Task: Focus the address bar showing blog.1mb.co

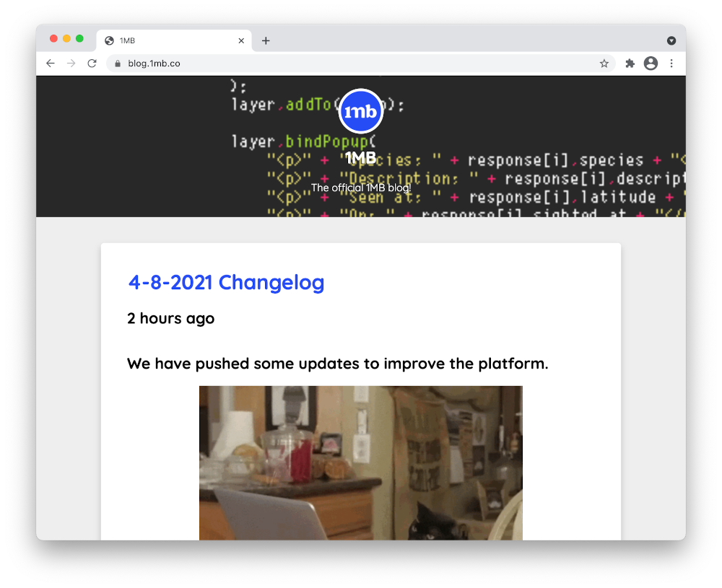Action: tap(361, 63)
